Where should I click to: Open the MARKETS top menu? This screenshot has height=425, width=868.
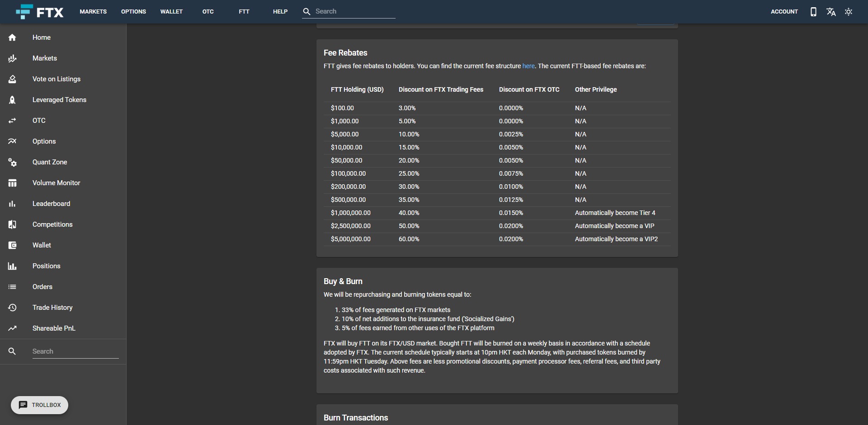93,12
